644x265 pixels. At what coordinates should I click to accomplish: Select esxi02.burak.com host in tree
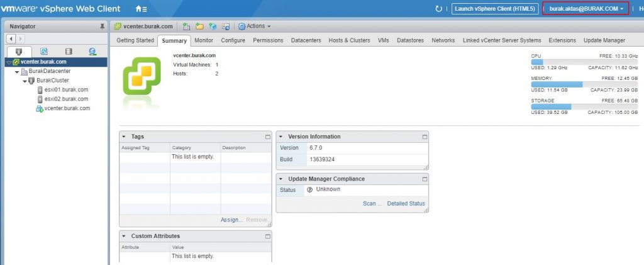[x=66, y=99]
